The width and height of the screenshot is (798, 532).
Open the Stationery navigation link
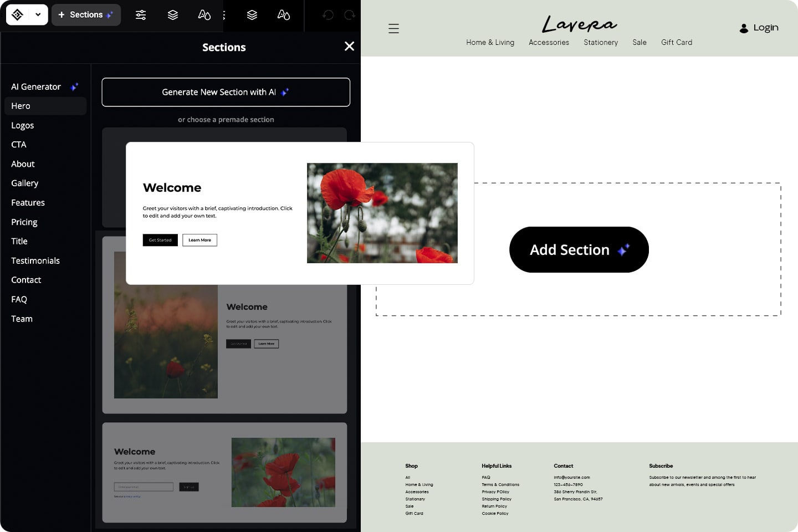coord(600,43)
